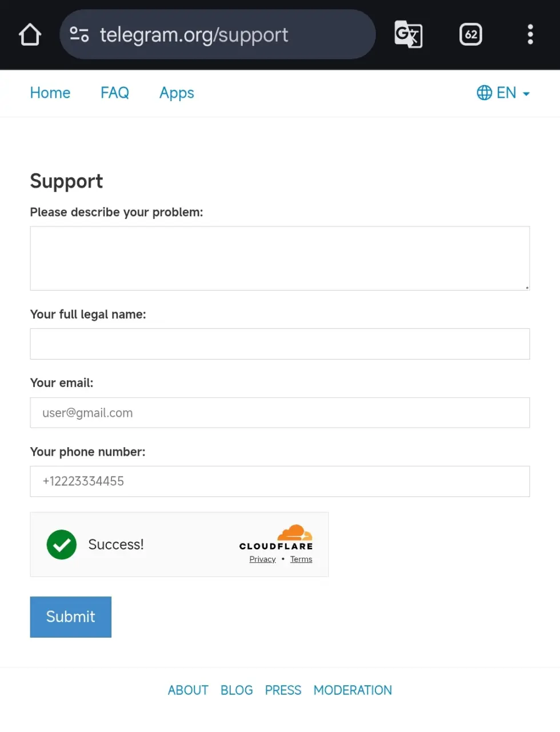Tap the Google Translate icon

click(409, 34)
